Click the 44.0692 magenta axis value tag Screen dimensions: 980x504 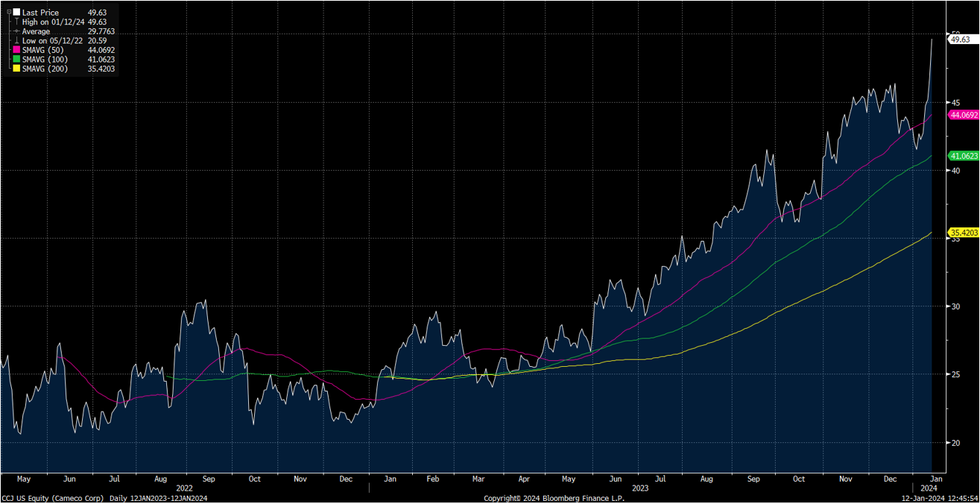point(962,115)
